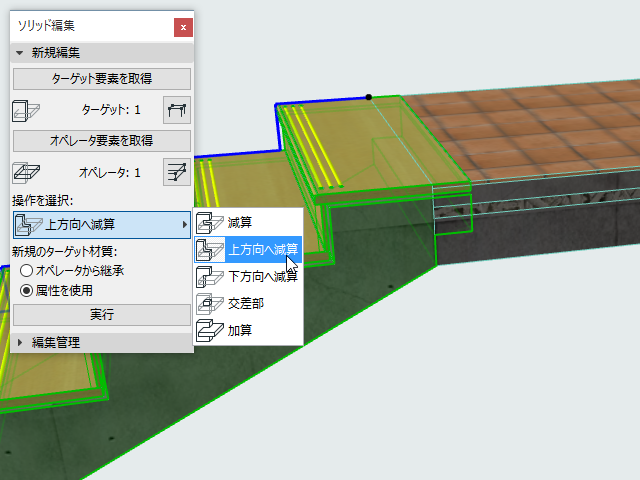Screen dimensions: 640x480
Task: Click the 加算 addition icon in menu
Action: coord(209,330)
